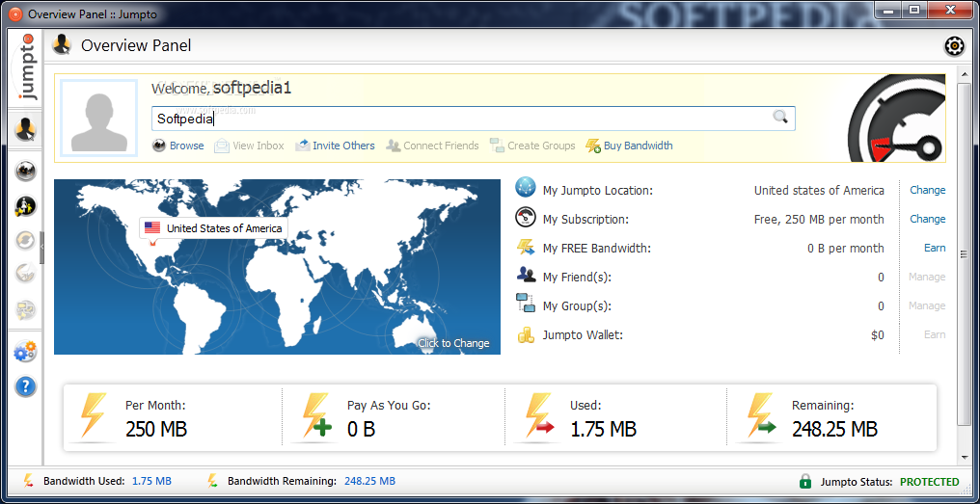Viewport: 980px width, 504px height.
Task: Select Connect Friends link
Action: (441, 146)
